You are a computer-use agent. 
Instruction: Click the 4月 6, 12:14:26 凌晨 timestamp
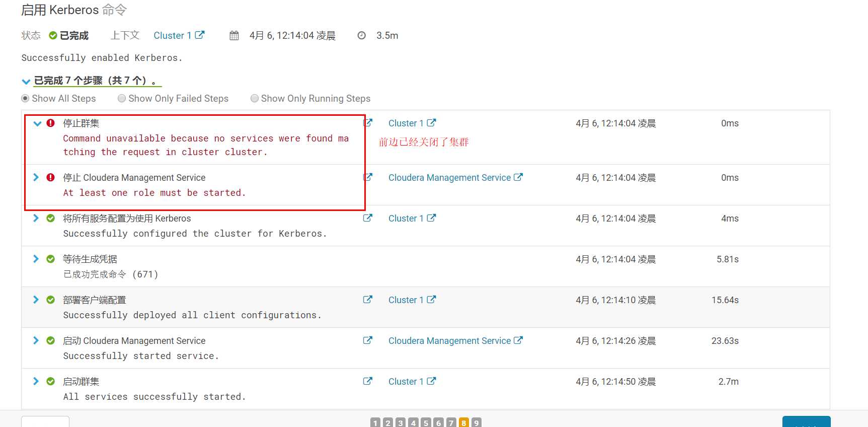616,340
